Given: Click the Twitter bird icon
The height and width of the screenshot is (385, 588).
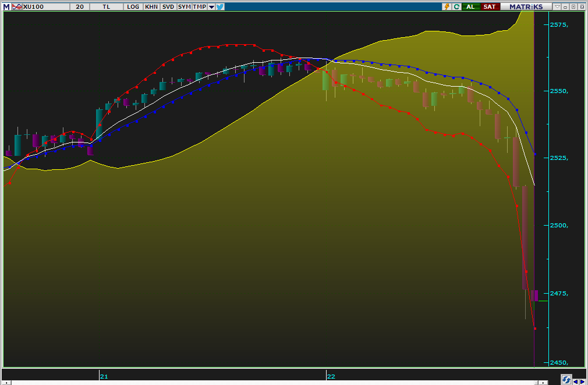Looking at the screenshot, I should tap(220, 7).
